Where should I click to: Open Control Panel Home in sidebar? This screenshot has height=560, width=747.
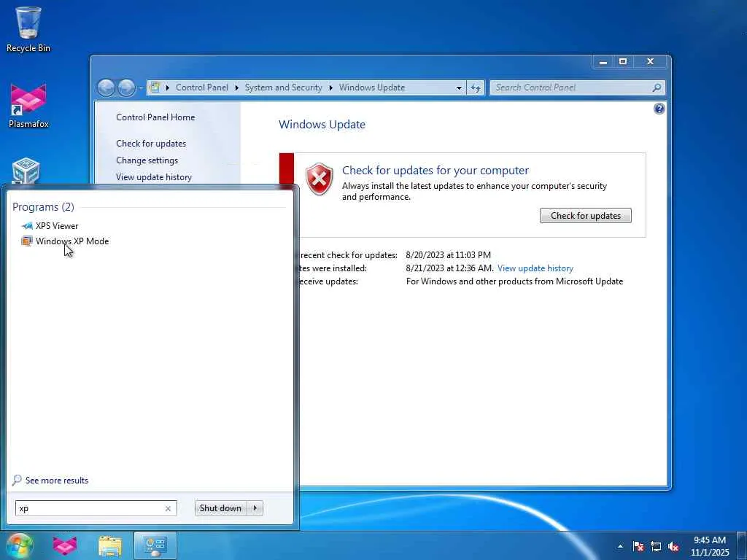tap(155, 117)
